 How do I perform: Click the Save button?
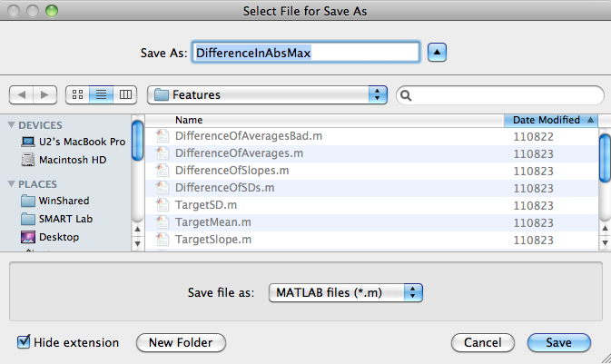tap(558, 342)
